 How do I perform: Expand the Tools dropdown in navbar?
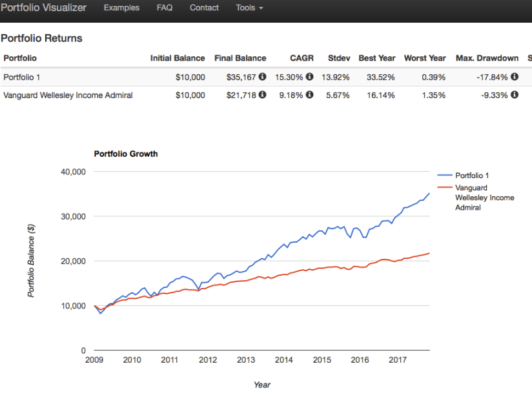249,8
